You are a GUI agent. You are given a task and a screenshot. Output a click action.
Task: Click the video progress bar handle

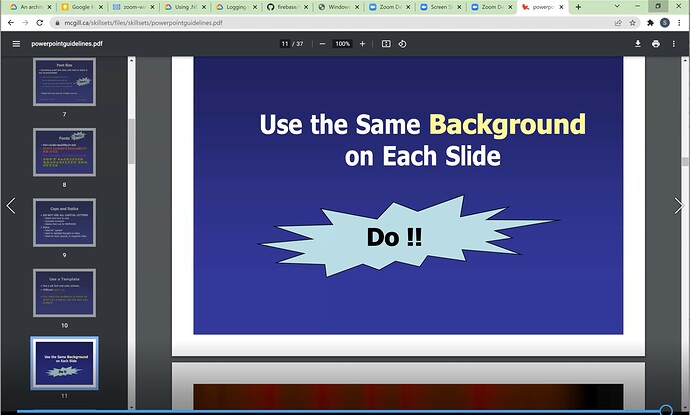point(666,411)
